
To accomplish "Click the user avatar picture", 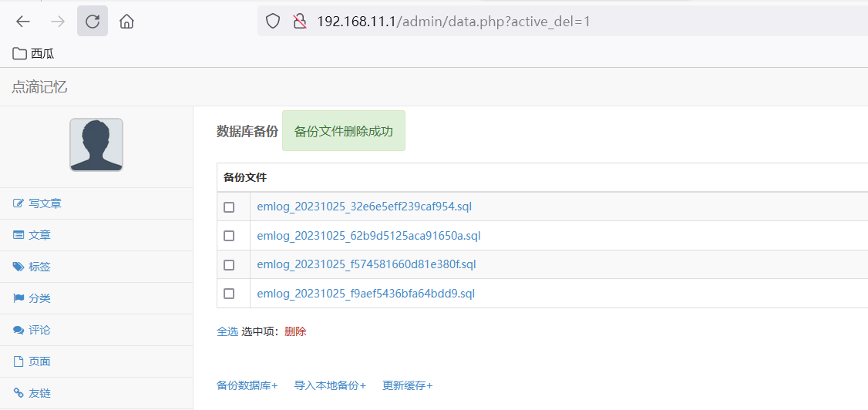I will point(96,144).
